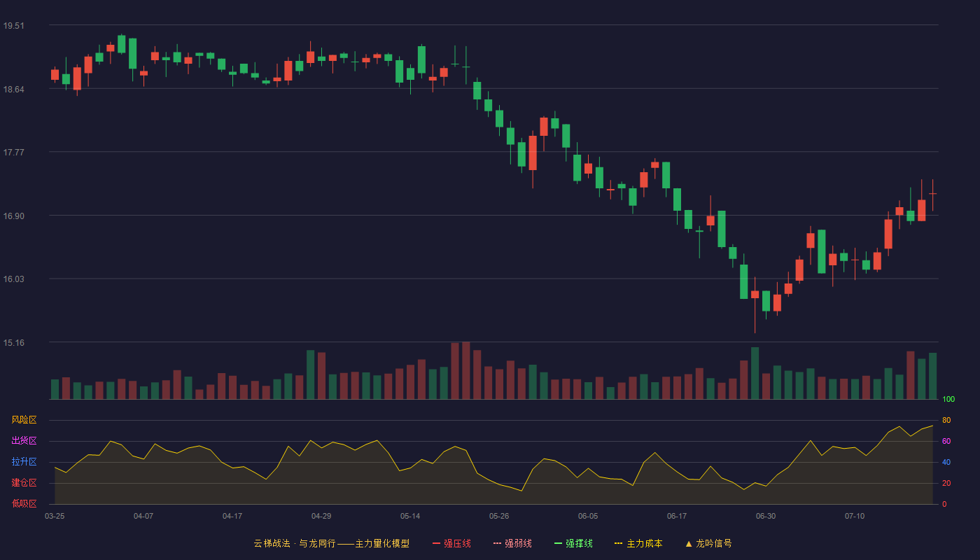Viewport: 980px width, 560px height.
Task: Click the 17.77 price axis label
Action: pos(13,153)
